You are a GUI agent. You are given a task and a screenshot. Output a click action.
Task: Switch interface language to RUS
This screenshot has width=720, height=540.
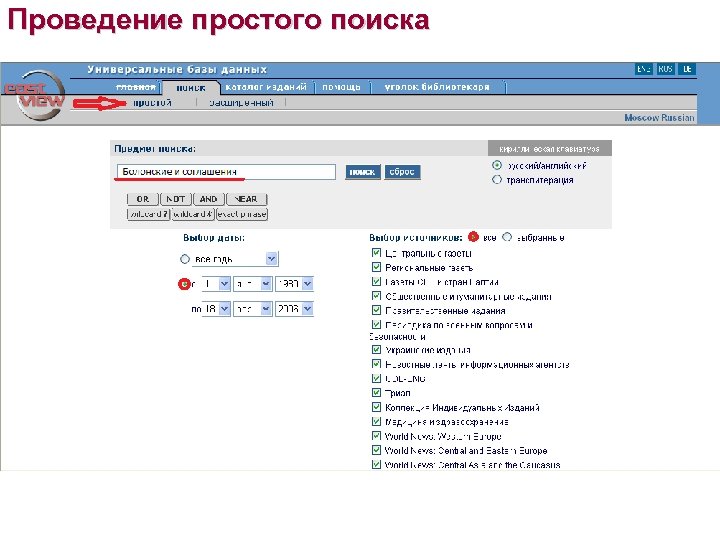click(665, 69)
